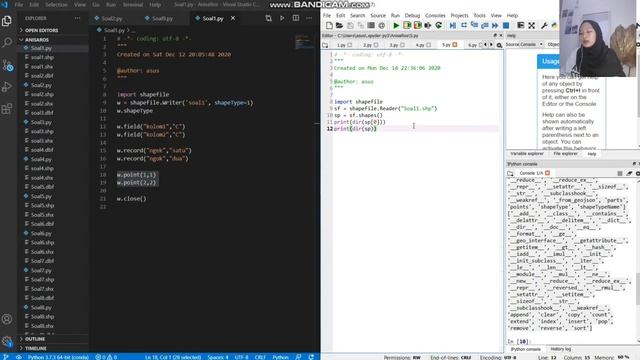Open the Manage gear in VS Code
Image resolution: width=640 pixels, height=360 pixels.
pyautogui.click(x=7, y=341)
